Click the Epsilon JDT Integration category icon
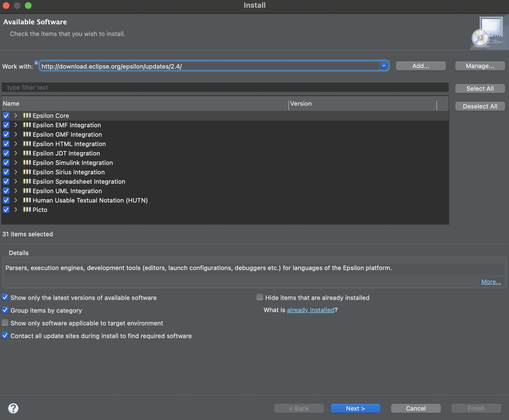509x420 pixels. pos(27,153)
